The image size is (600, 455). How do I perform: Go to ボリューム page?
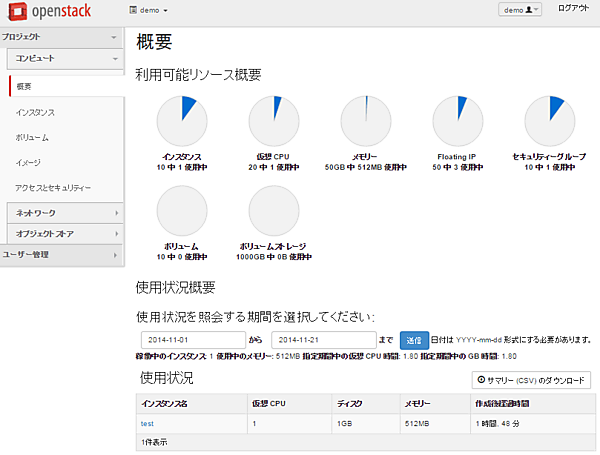32,137
